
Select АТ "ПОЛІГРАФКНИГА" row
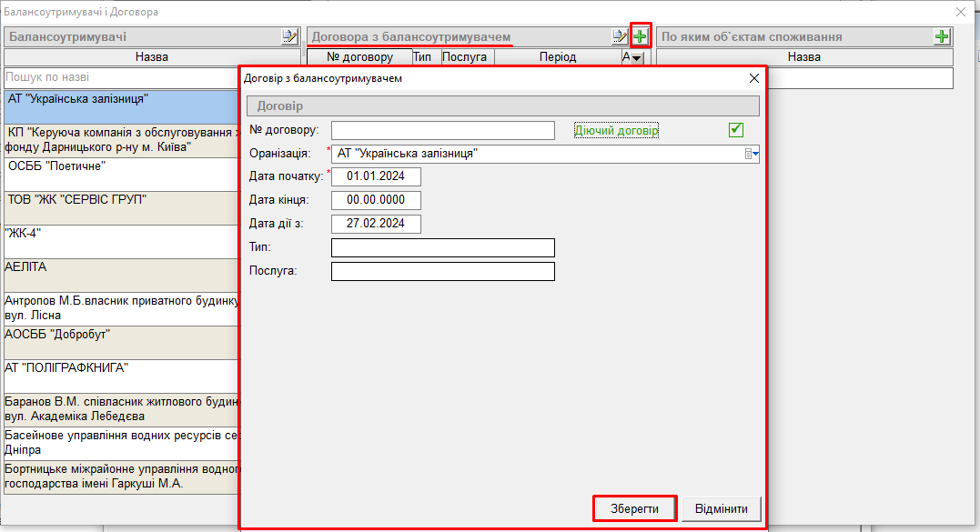tap(123, 375)
